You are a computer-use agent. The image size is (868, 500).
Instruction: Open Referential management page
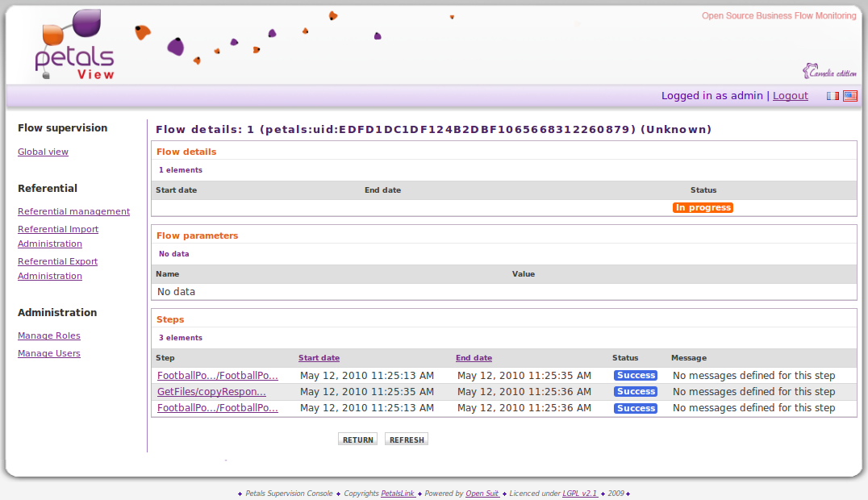point(73,211)
